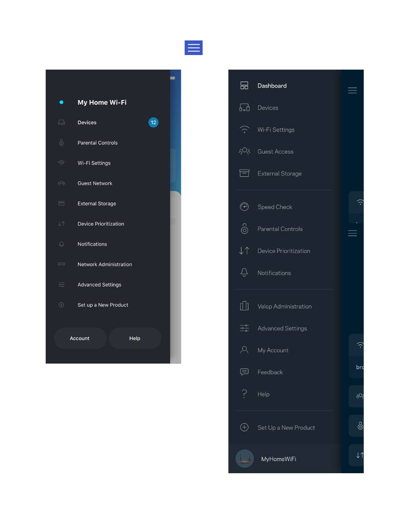Click the blue hamburger menu icon at top

[x=194, y=48]
